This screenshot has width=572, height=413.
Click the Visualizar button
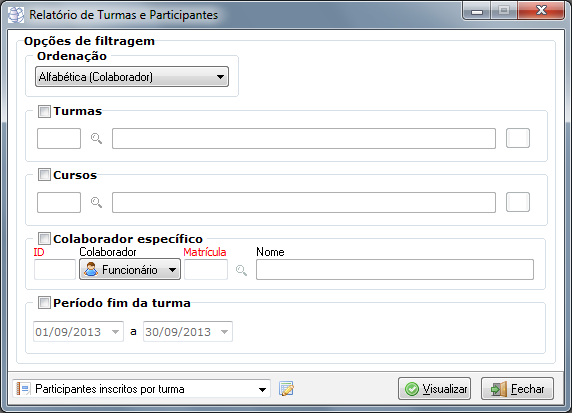[434, 389]
